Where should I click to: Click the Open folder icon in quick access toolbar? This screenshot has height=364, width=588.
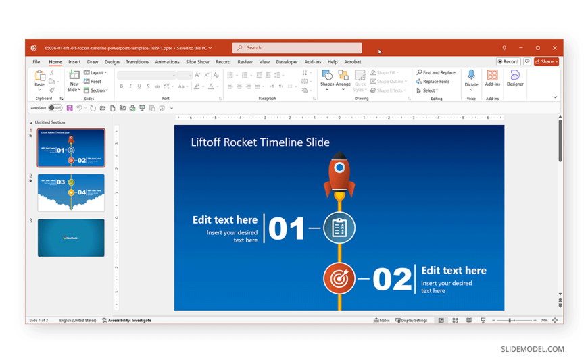click(x=102, y=108)
